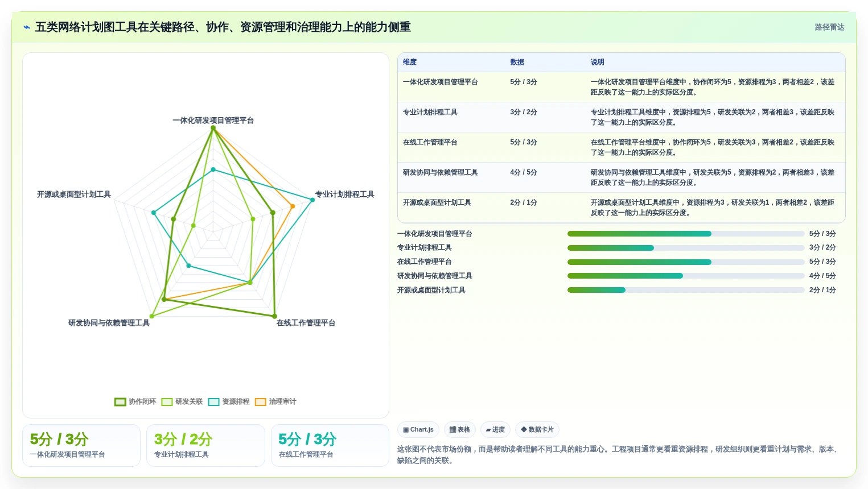The height and width of the screenshot is (489, 868).
Task: Select table row 研发协同与依赖管理工具
Action: point(621,177)
